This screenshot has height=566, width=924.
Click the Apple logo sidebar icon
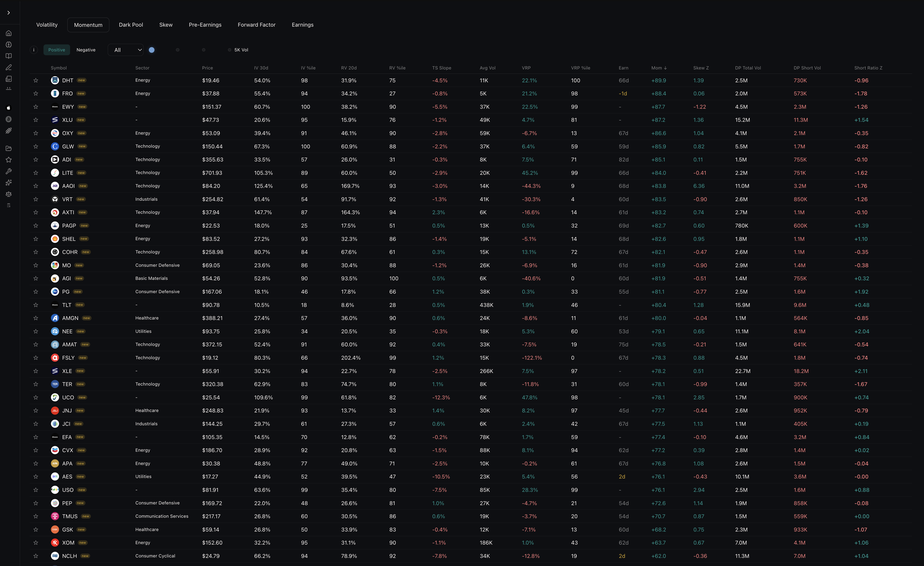tap(9, 108)
